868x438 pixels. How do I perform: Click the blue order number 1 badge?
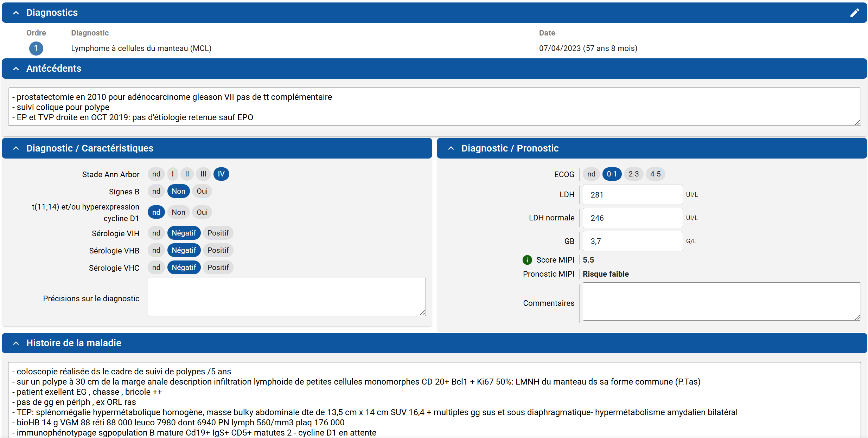[x=36, y=48]
